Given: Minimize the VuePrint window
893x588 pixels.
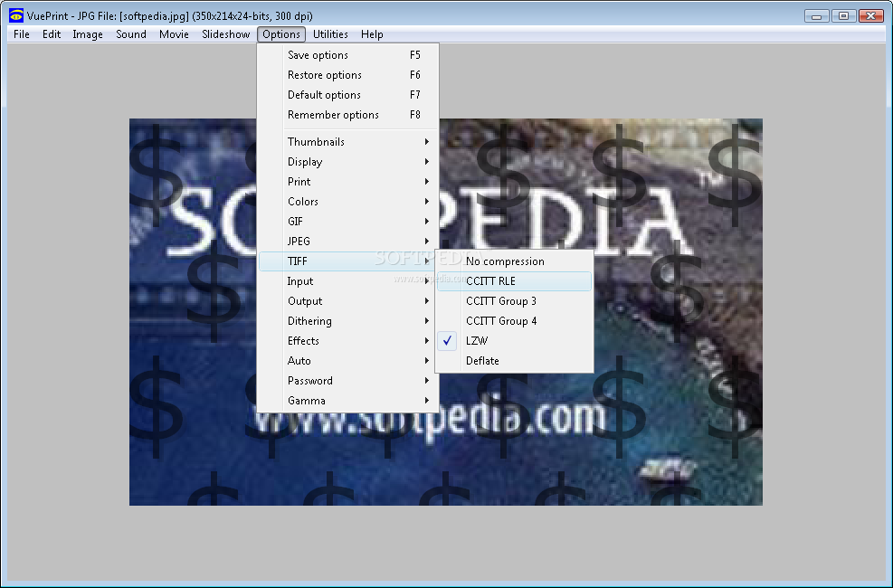Looking at the screenshot, I should click(817, 16).
